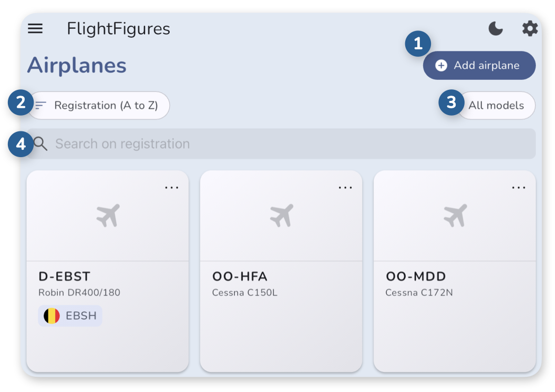
Task: Open the Registration (A to Z) sort dropdown
Action: point(99,106)
